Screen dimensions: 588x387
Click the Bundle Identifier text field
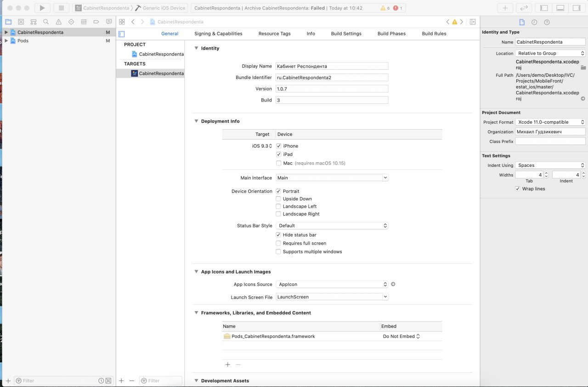point(332,78)
